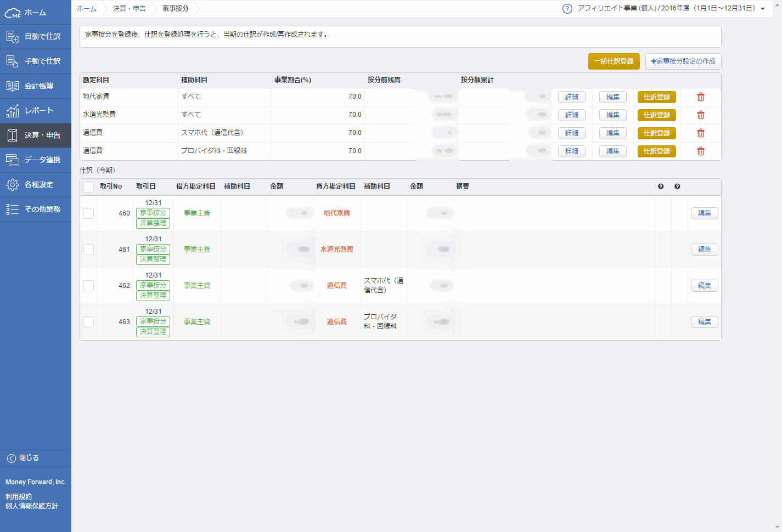Viewport: 782px width, 532px height.
Task: Click the 自動で仕訳 sidebar icon
Action: tap(12, 37)
